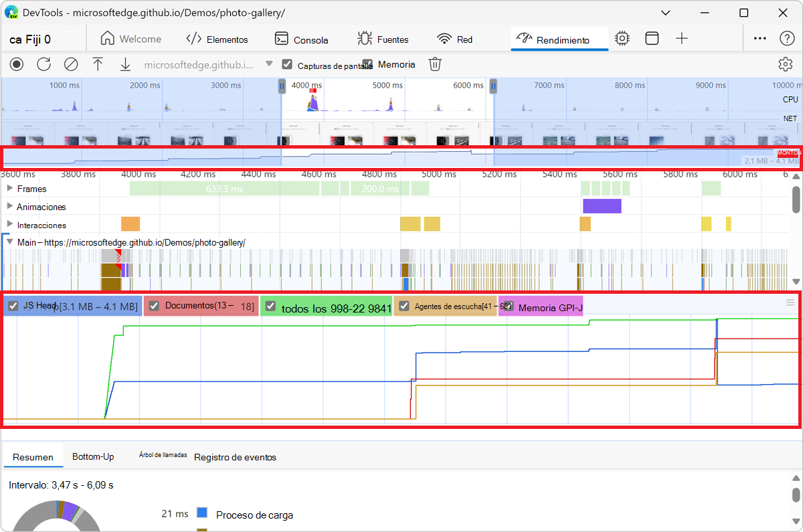The height and width of the screenshot is (532, 803).
Task: Open the three-dots customize menu
Action: [760, 38]
